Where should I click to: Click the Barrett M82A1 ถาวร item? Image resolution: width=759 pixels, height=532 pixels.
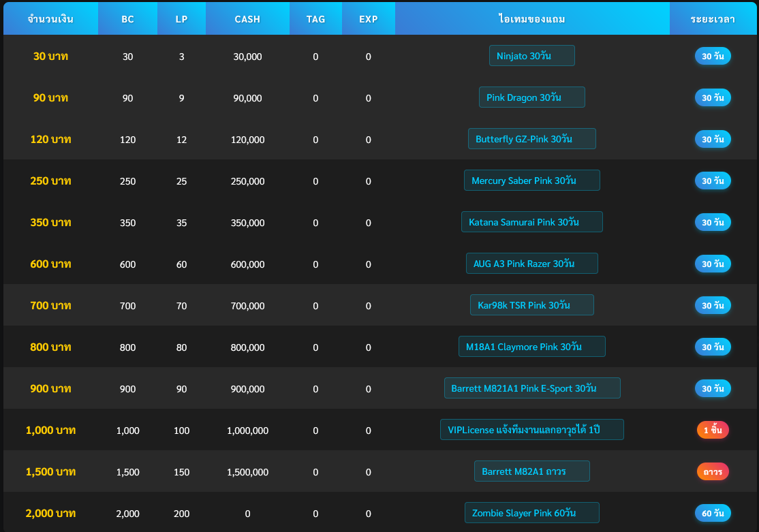[532, 471]
